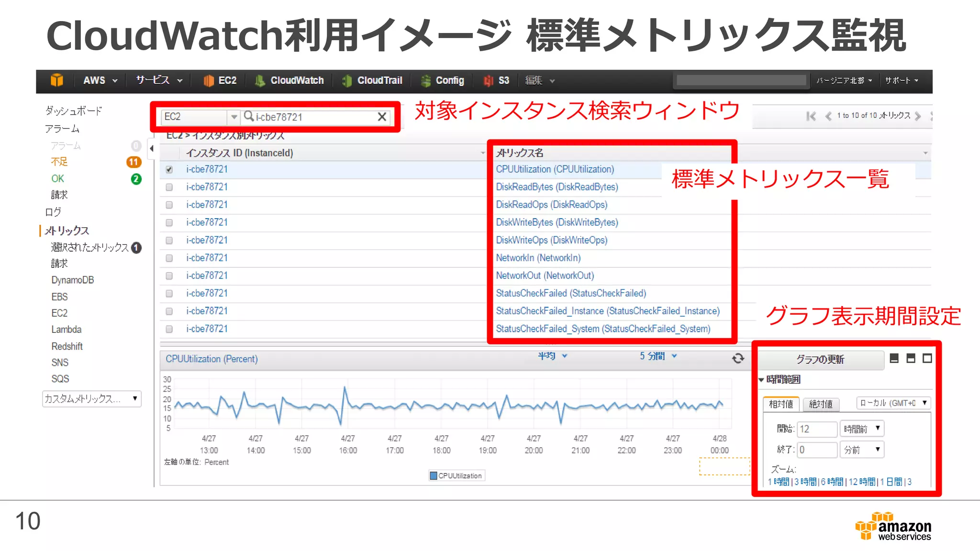Open Lambda metrics in sidebar
The width and height of the screenshot is (980, 551).
pyautogui.click(x=67, y=330)
